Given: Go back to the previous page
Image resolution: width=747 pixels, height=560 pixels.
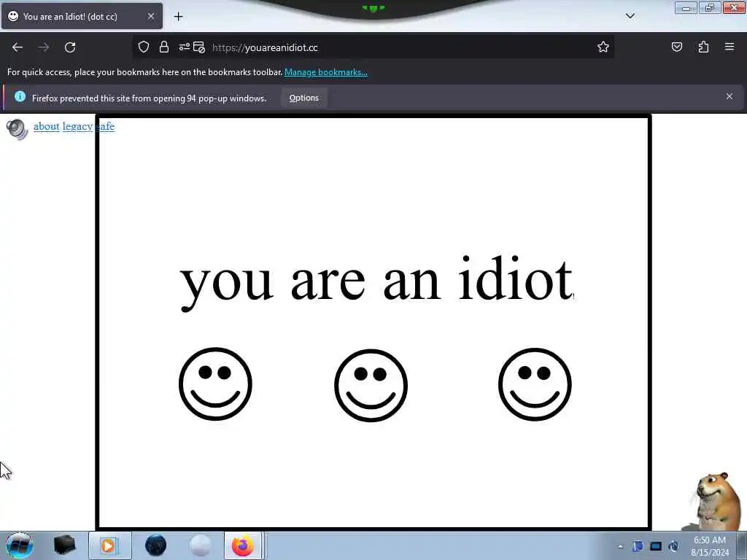Looking at the screenshot, I should coord(18,47).
